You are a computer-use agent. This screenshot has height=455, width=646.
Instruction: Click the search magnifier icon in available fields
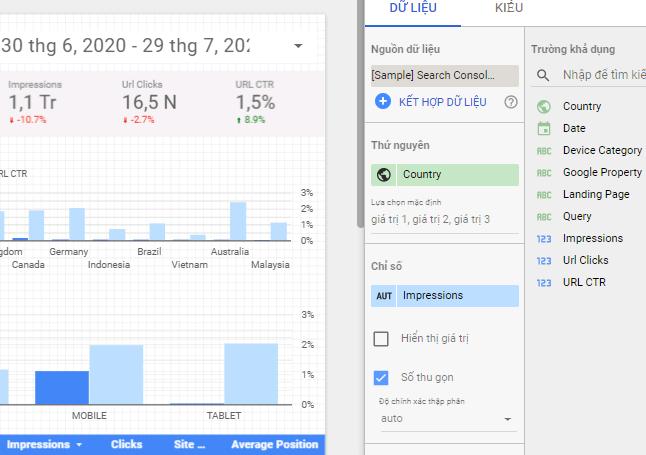(x=543, y=75)
